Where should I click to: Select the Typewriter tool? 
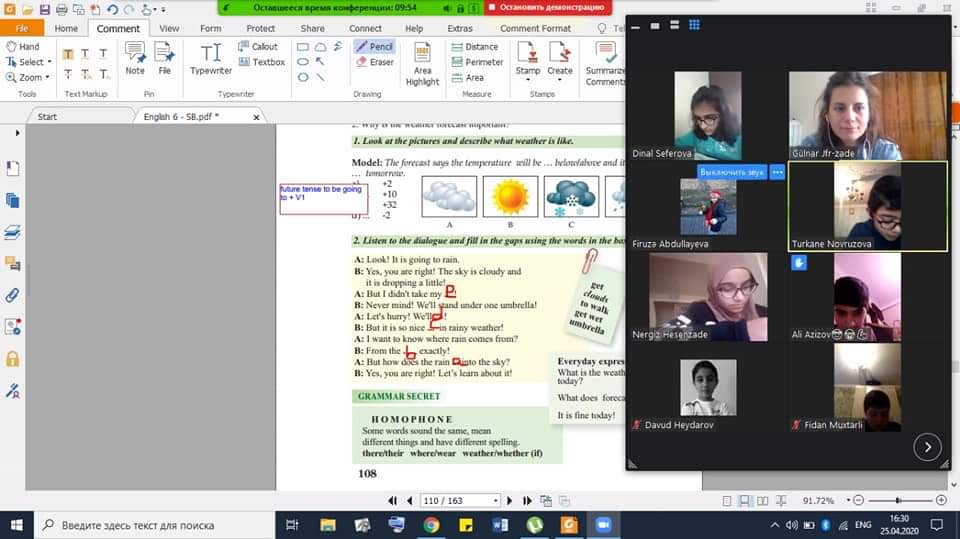click(211, 59)
